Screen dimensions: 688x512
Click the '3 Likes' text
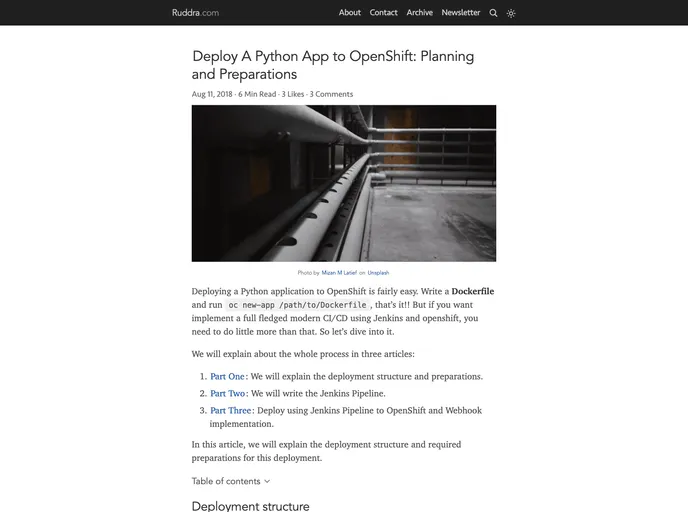pyautogui.click(x=293, y=94)
